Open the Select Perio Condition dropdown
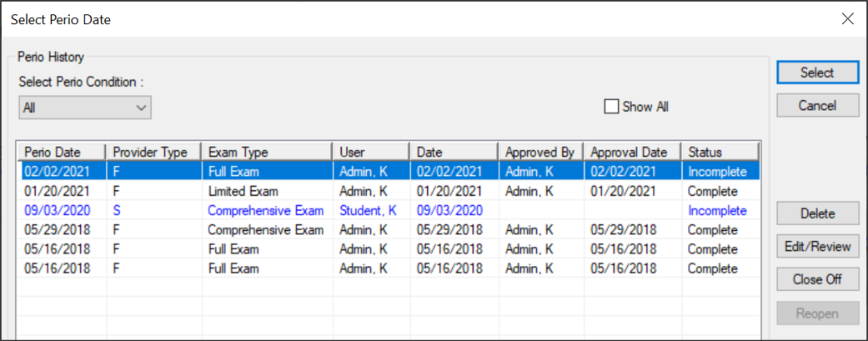Image resolution: width=868 pixels, height=341 pixels. (84, 108)
